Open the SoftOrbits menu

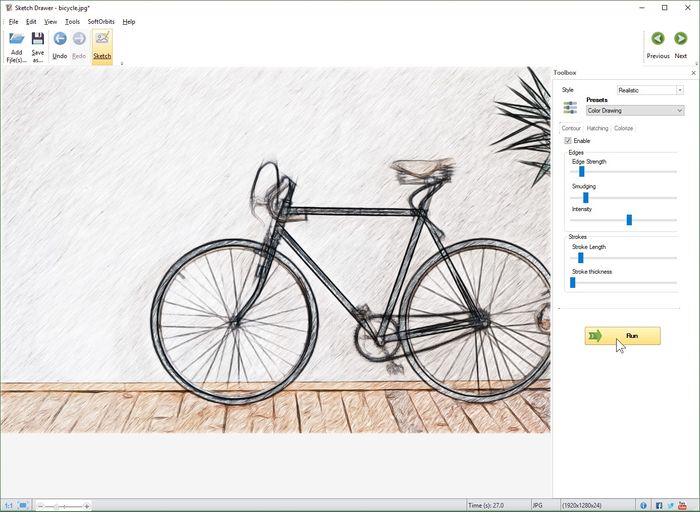101,21
